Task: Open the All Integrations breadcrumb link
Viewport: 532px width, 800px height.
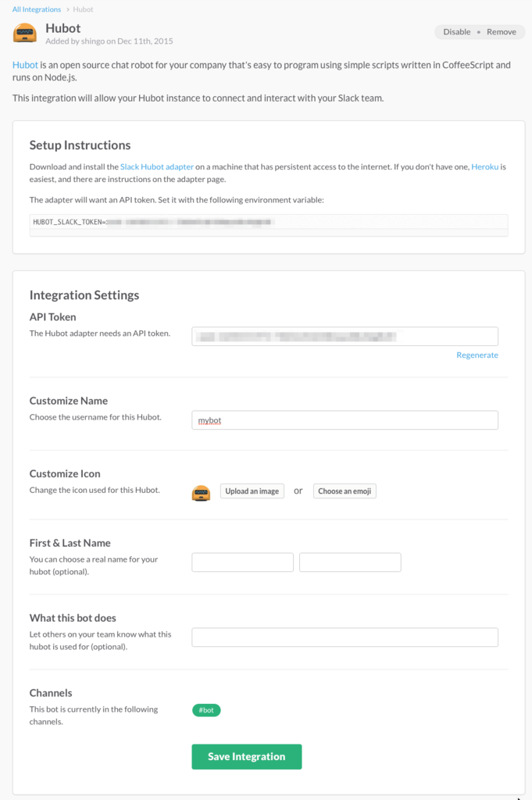Action: pos(36,9)
